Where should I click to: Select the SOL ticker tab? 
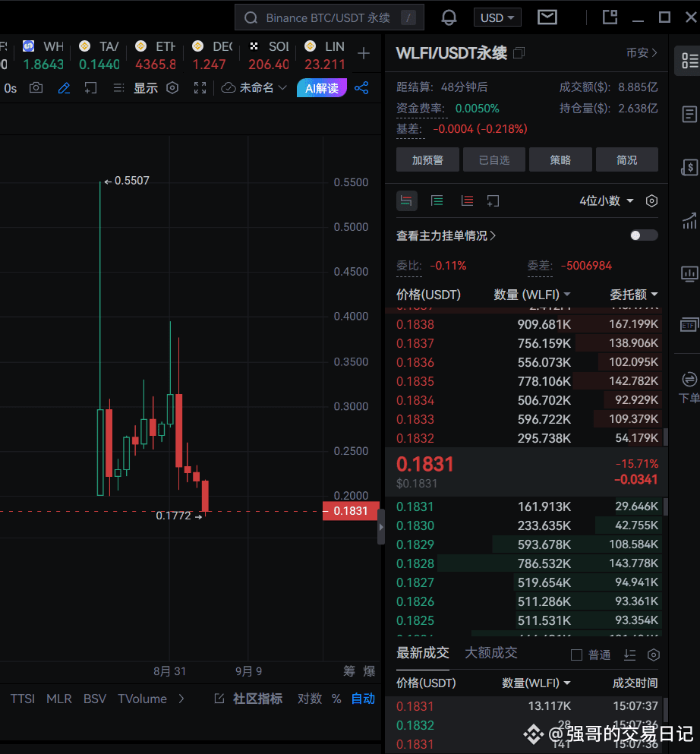point(268,55)
